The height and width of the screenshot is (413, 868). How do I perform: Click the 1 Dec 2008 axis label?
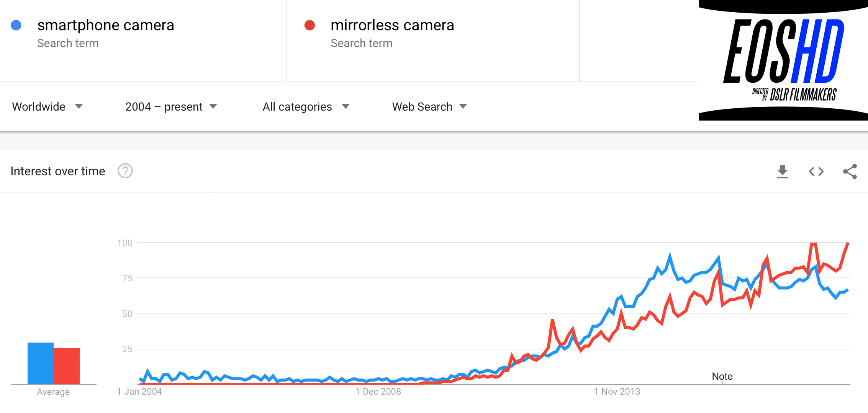coord(378,392)
